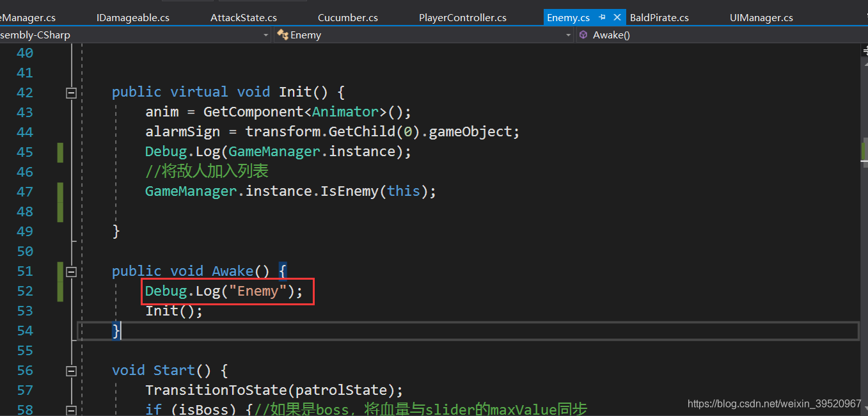Screen dimensions: 868x416
Task: Click the Init() call inside Awake
Action: (174, 311)
